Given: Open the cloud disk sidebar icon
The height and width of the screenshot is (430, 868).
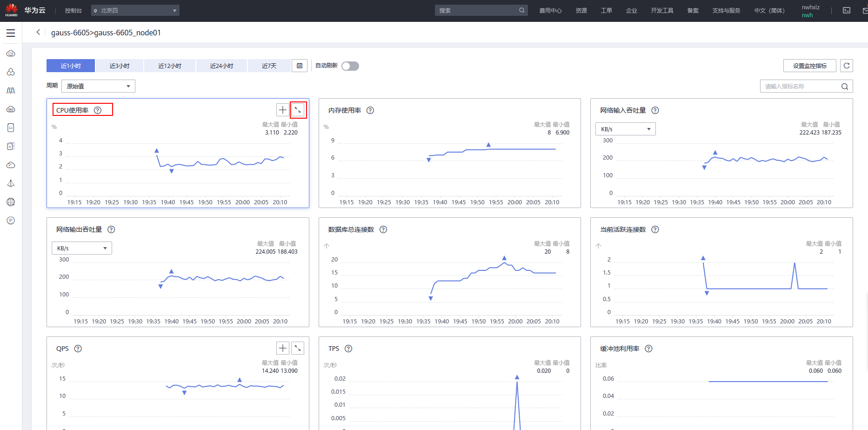Looking at the screenshot, I should pyautogui.click(x=11, y=109).
